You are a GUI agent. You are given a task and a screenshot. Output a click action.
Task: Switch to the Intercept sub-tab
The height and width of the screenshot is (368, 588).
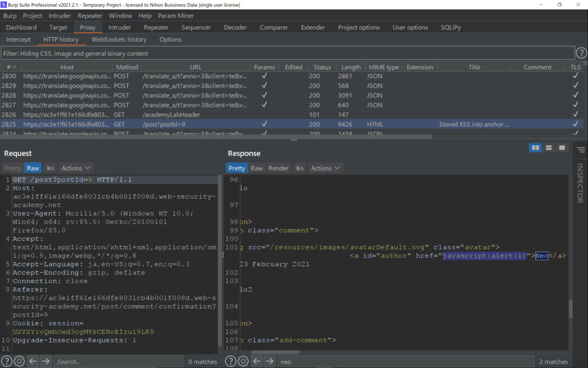(x=19, y=39)
